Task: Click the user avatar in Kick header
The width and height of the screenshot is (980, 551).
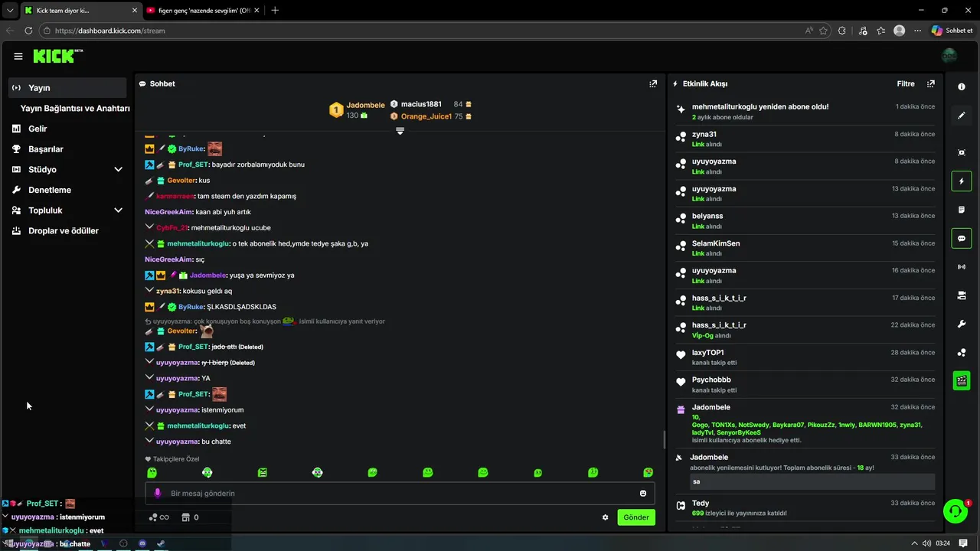Action: [949, 56]
